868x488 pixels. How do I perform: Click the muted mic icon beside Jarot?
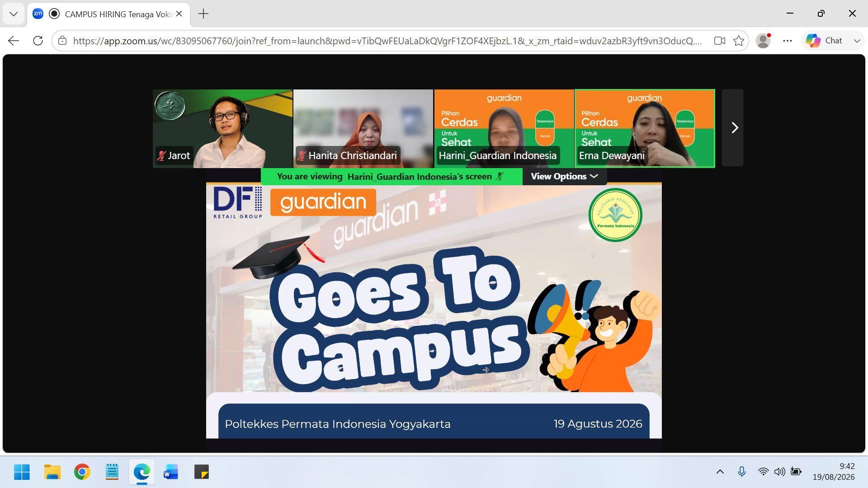(161, 156)
